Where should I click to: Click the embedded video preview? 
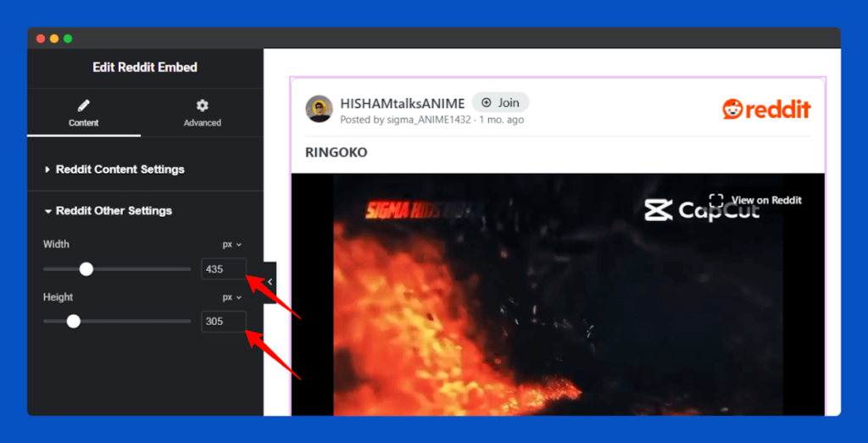pyautogui.click(x=558, y=294)
